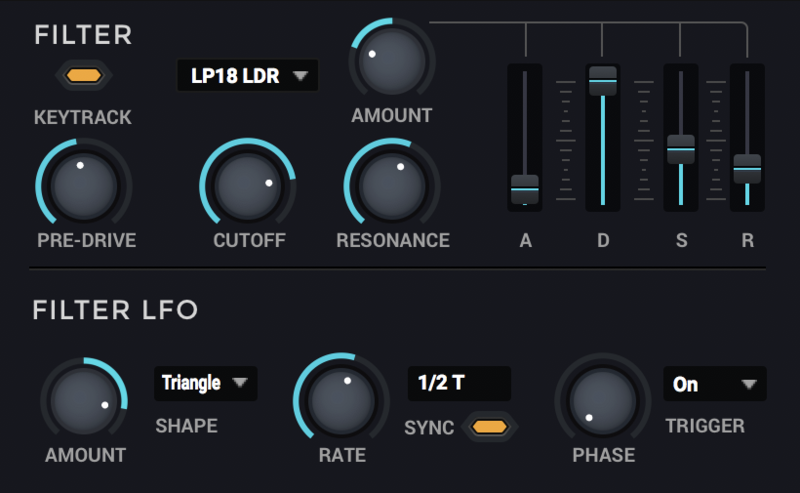800x493 pixels.
Task: Click the 1/2 T sync rate field
Action: point(459,384)
